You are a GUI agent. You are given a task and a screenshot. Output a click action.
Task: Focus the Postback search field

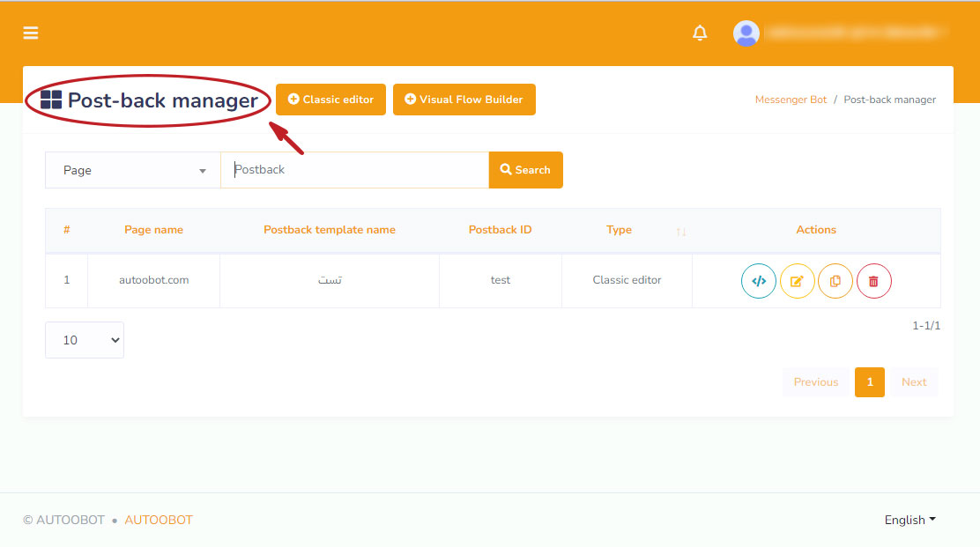pos(354,170)
